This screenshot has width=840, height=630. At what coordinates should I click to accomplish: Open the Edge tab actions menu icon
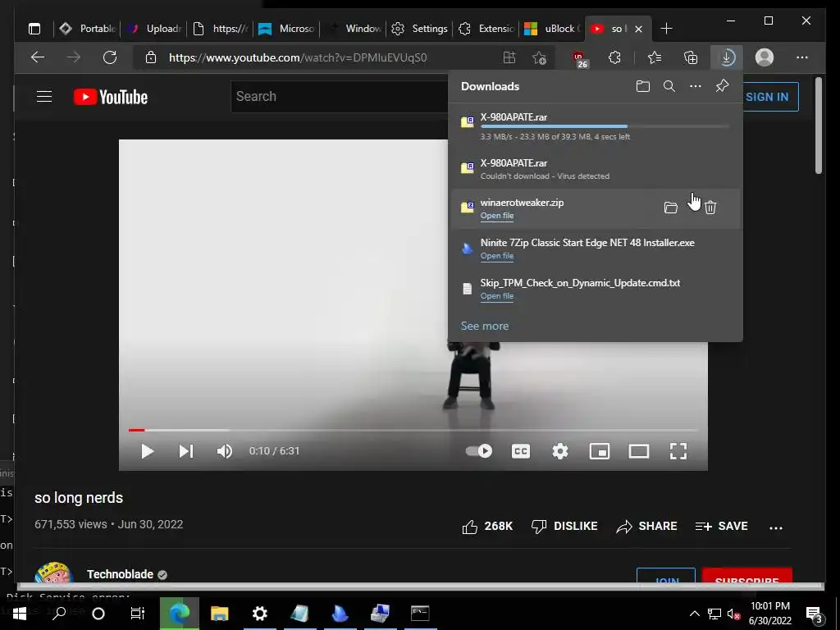[x=34, y=29]
